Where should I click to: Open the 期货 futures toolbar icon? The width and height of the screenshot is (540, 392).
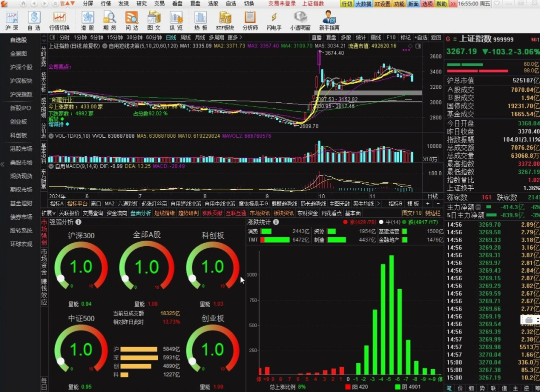(x=109, y=21)
